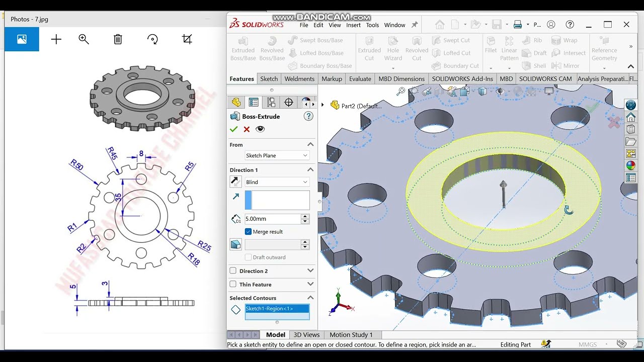Viewport: 644px width, 362px height.
Task: Pin the SolidWorks menu bar
Action: [415, 25]
